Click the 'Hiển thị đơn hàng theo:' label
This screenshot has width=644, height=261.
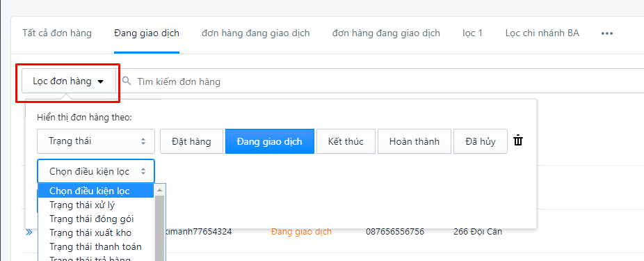click(84, 117)
